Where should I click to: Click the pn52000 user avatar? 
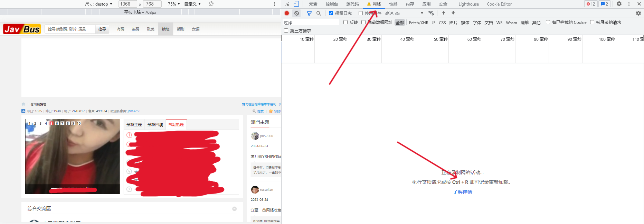255,136
